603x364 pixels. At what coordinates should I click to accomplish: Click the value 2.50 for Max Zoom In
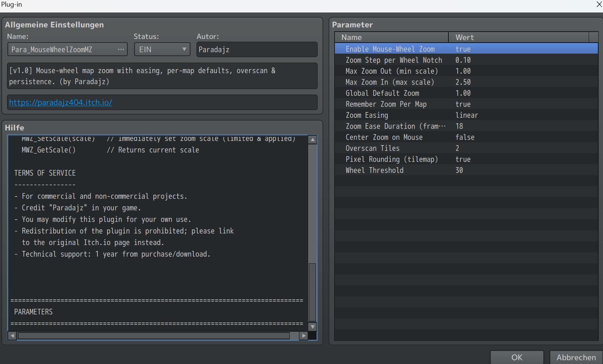(463, 82)
